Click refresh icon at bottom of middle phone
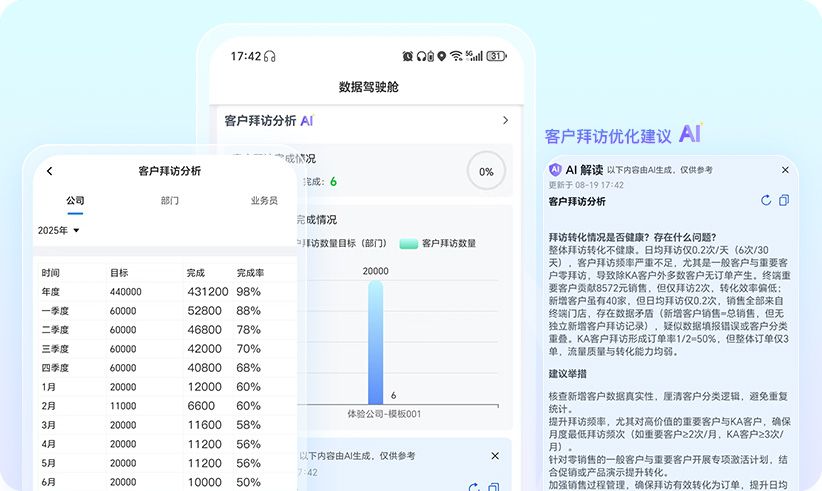The height and width of the screenshot is (491, 822). tap(474, 487)
